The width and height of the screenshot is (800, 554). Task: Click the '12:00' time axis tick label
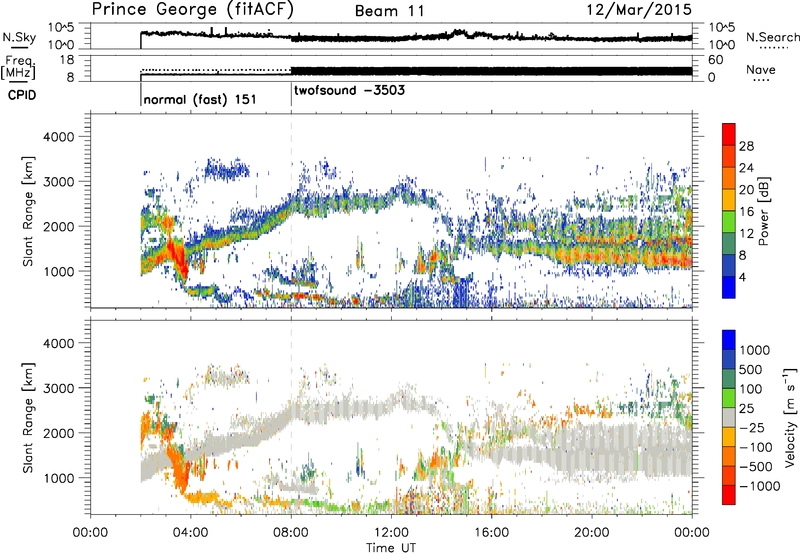coord(391,533)
